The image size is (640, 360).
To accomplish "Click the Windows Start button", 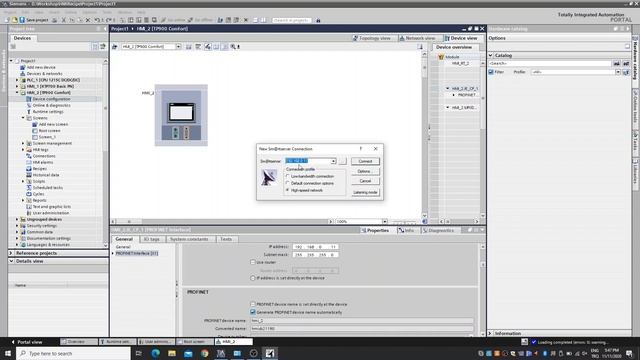I will 8,353.
